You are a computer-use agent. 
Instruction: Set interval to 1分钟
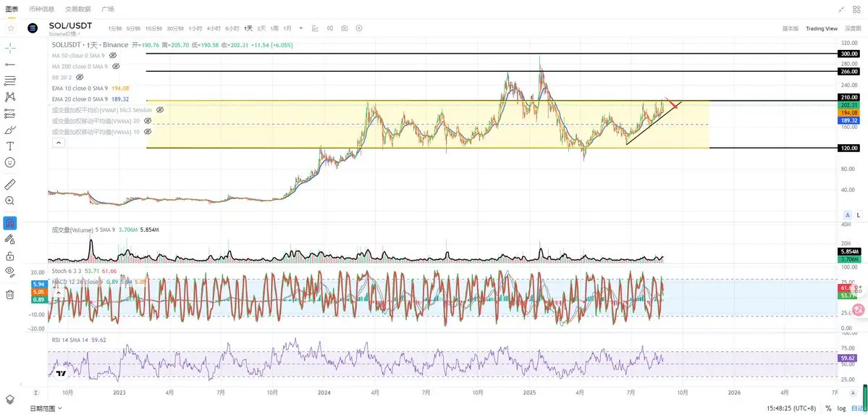coord(114,28)
